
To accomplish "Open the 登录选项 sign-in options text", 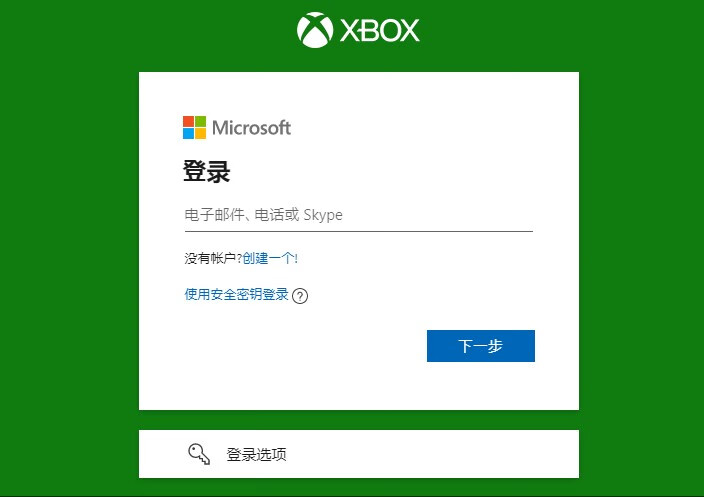I will coord(256,454).
